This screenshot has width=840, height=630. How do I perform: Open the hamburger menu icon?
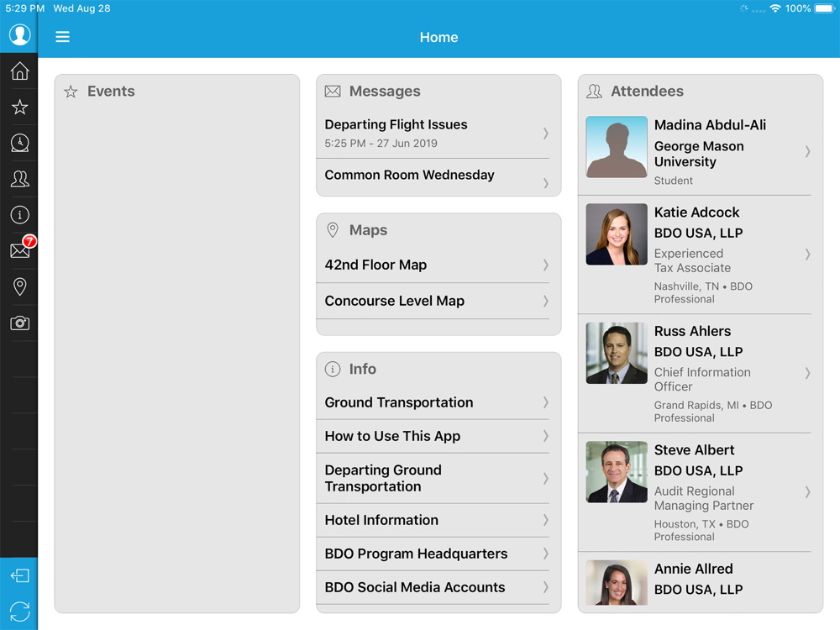63,37
